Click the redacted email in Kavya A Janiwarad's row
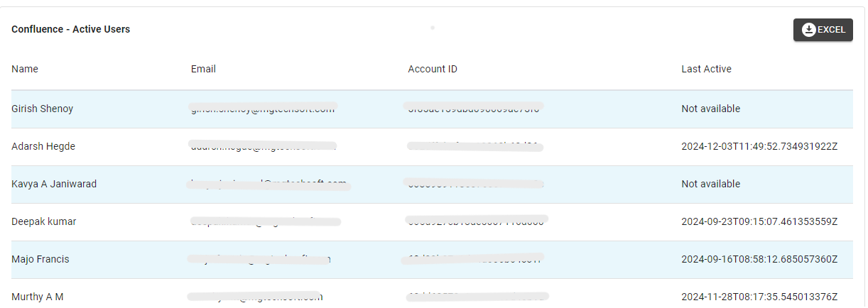This screenshot has width=868, height=308. coord(267,184)
